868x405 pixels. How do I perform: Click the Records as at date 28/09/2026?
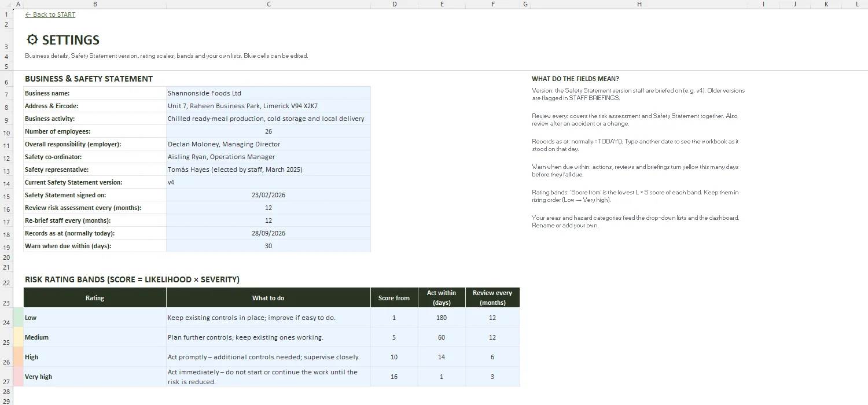click(268, 233)
